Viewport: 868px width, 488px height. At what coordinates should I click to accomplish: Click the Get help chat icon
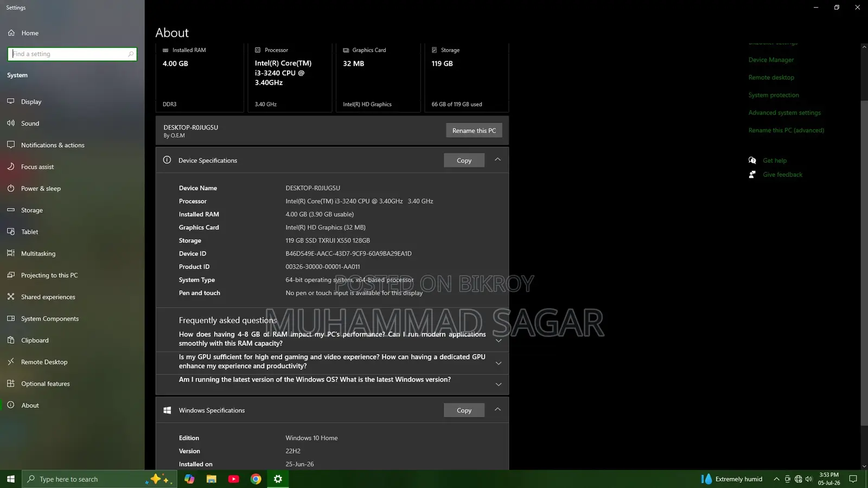tap(752, 160)
